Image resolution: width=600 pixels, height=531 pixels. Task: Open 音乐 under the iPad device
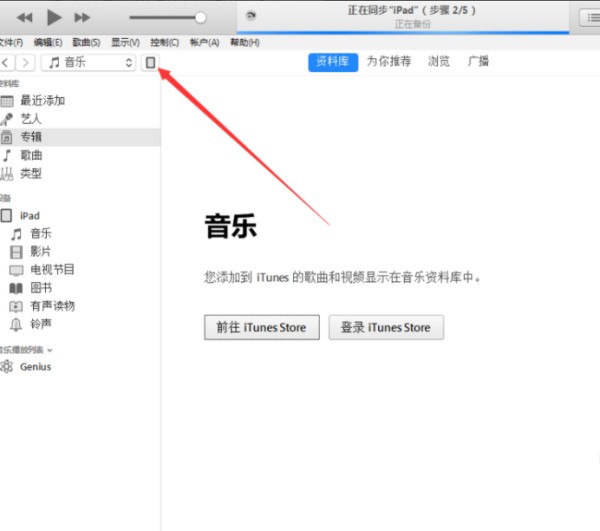tap(80, 233)
